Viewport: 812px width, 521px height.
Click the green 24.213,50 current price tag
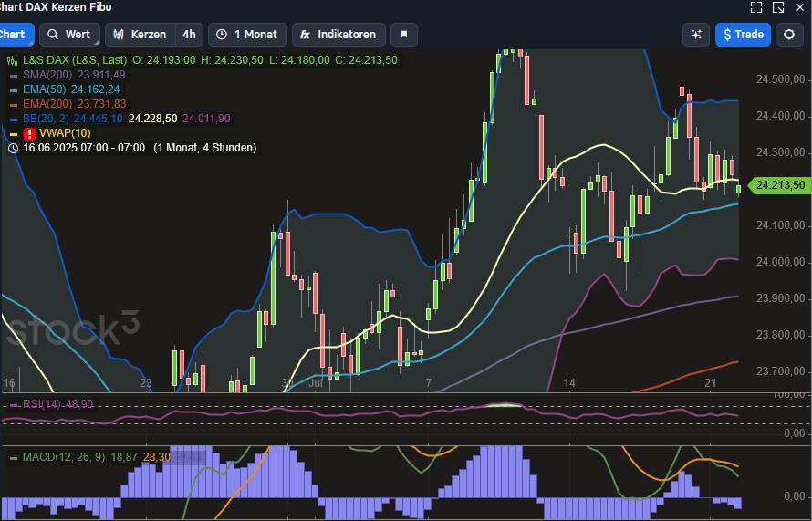pyautogui.click(x=779, y=185)
